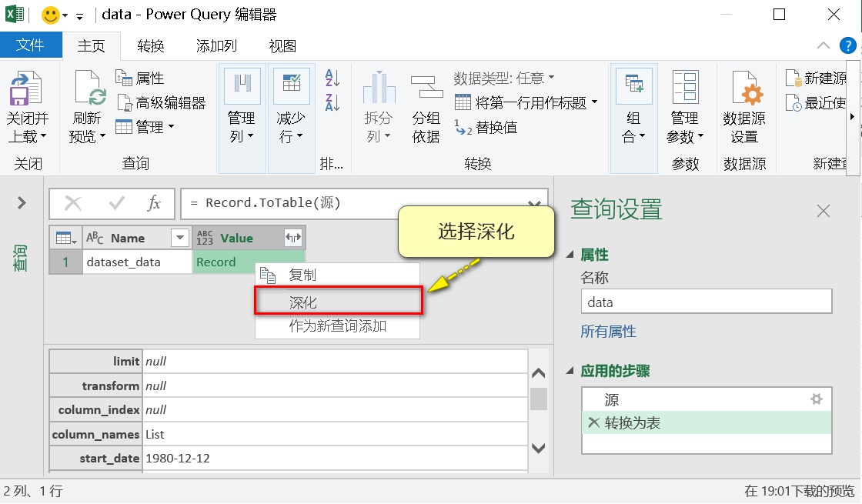Open the Source (源) step settings gear
The image size is (862, 504).
(x=817, y=399)
